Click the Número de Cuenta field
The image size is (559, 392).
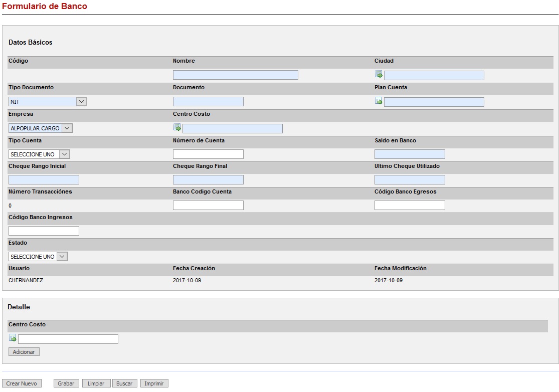point(208,154)
